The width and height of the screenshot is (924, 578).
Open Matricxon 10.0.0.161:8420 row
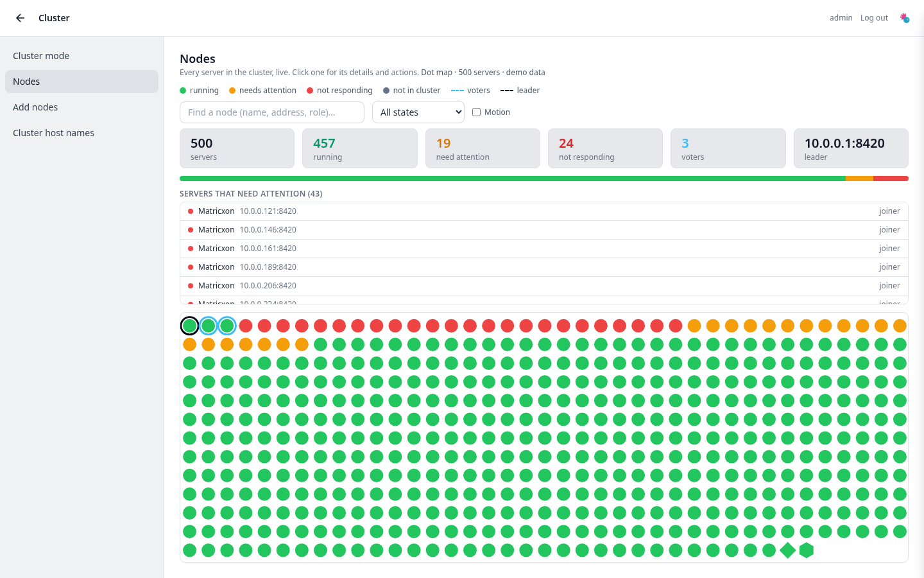(x=544, y=249)
